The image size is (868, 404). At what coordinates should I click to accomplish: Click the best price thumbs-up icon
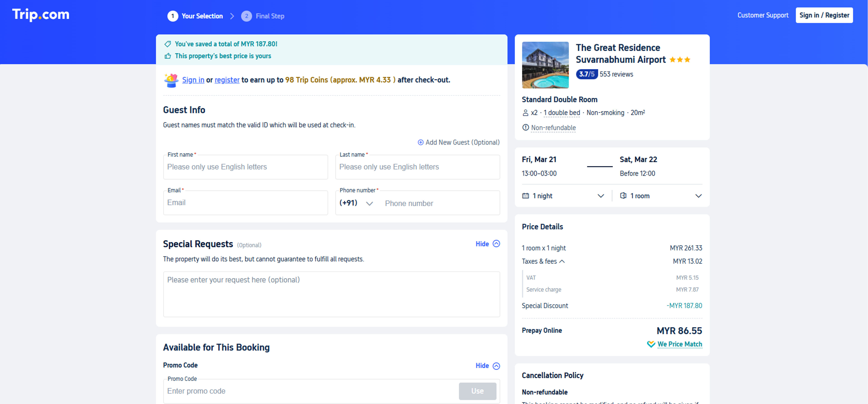point(167,56)
